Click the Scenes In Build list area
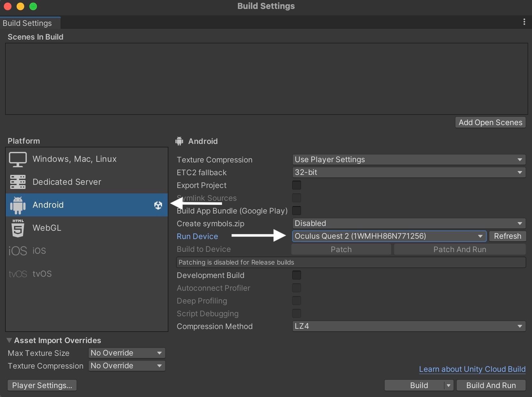The width and height of the screenshot is (532, 397). [267, 79]
